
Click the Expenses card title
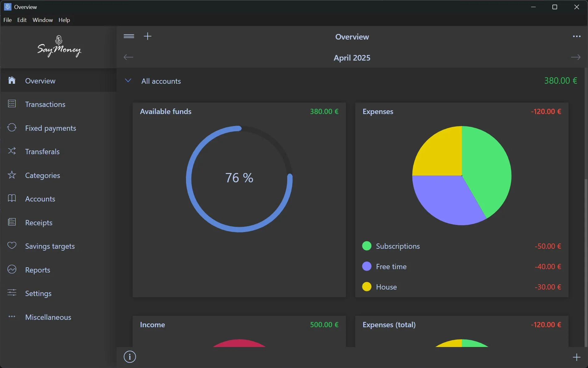pos(378,112)
